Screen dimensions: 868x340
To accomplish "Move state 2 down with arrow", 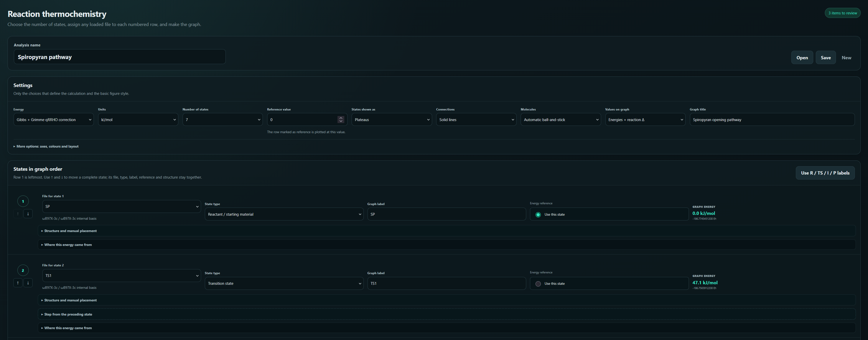I will point(28,283).
